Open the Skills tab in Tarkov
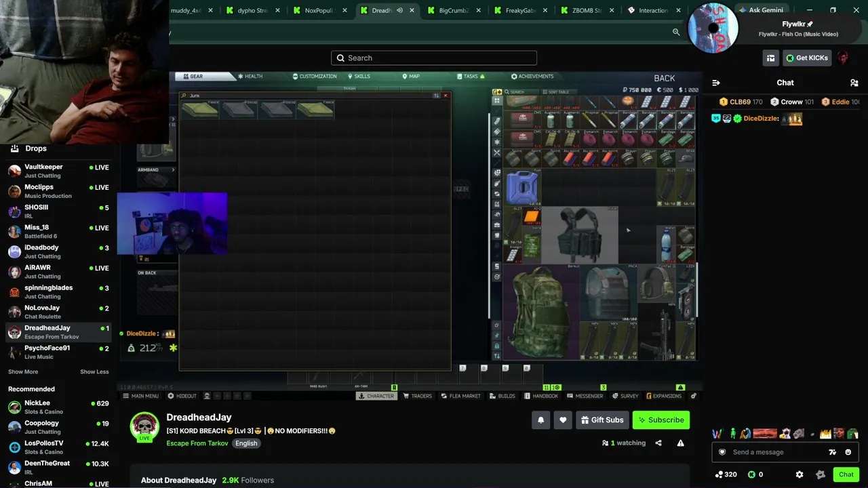This screenshot has height=488, width=868. coord(358,77)
